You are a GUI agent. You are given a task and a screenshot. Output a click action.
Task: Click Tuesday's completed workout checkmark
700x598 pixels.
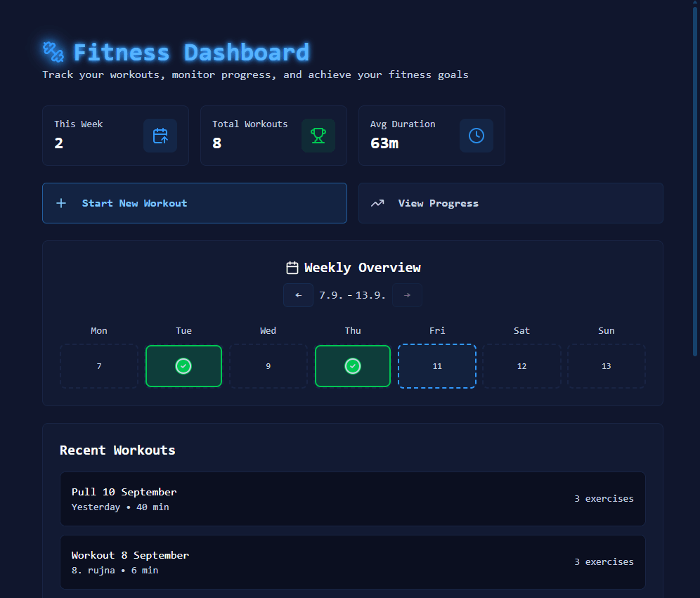tap(183, 366)
